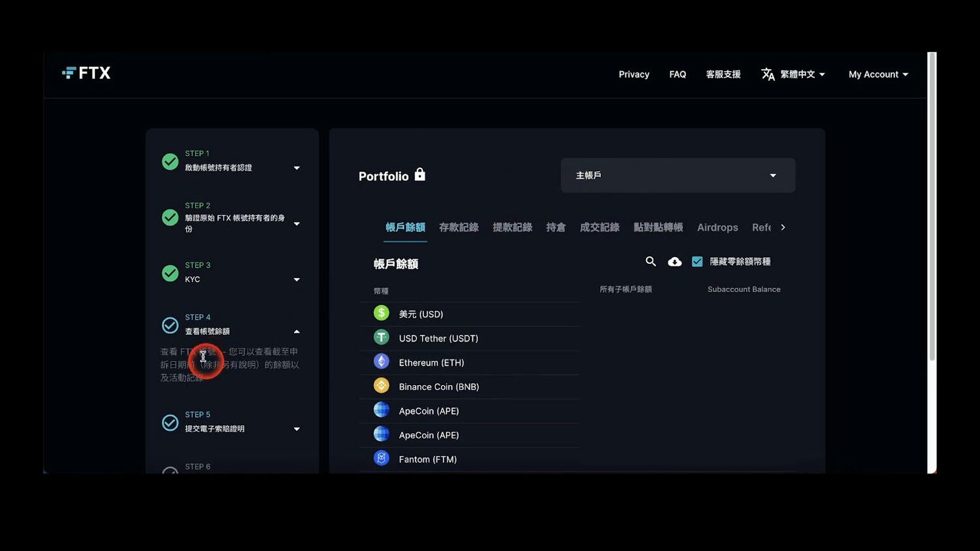Open the Airdrops tab
The width and height of the screenshot is (980, 551).
pos(717,227)
